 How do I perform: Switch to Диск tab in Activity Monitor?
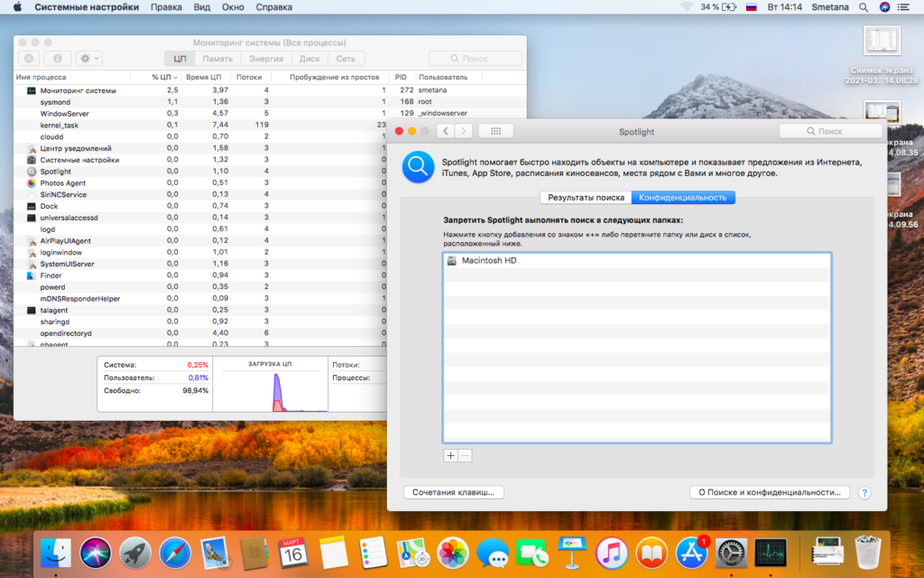pos(310,59)
